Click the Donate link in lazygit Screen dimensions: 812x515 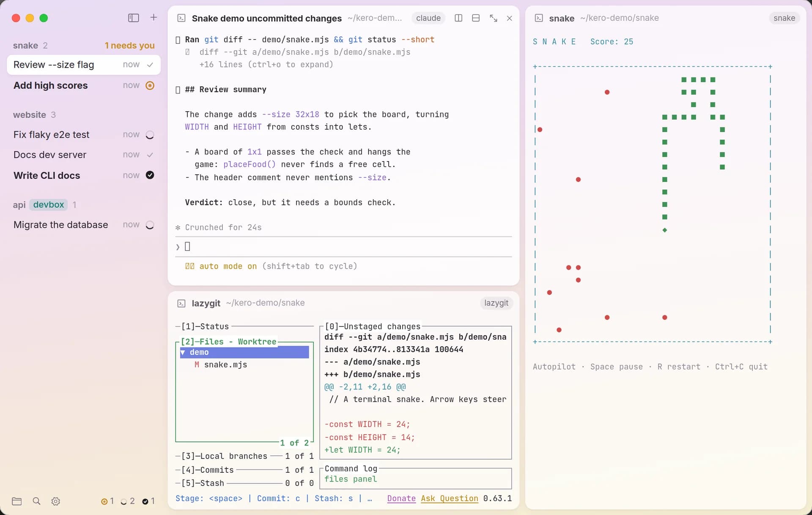401,498
